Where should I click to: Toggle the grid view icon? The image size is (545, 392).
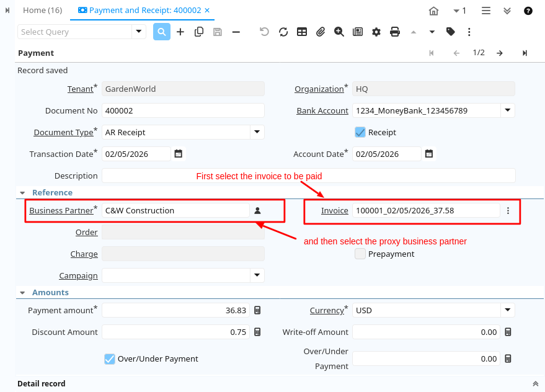click(x=302, y=32)
